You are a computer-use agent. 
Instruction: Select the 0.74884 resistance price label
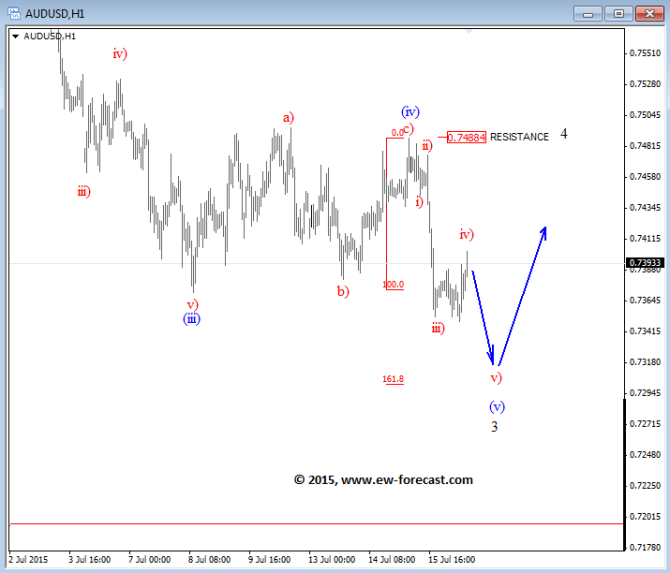466,137
